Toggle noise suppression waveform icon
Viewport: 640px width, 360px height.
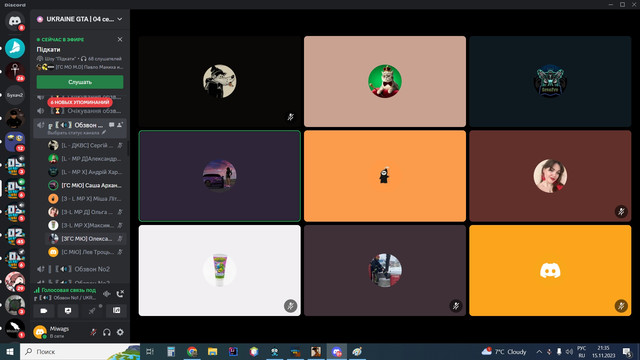pyautogui.click(x=107, y=294)
